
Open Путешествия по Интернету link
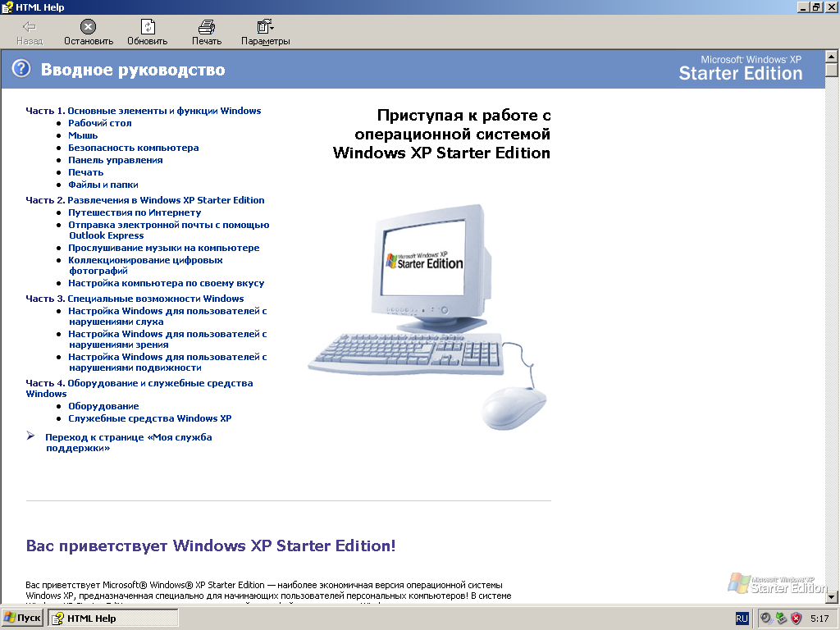coord(135,212)
